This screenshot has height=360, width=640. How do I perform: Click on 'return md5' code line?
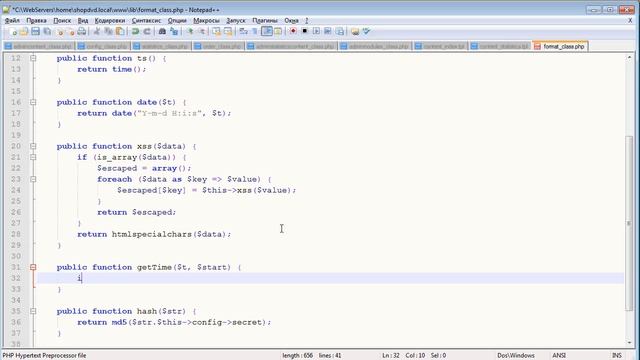pos(174,322)
